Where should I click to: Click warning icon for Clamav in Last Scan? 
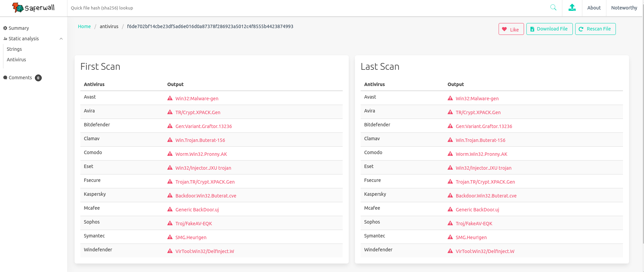point(450,140)
